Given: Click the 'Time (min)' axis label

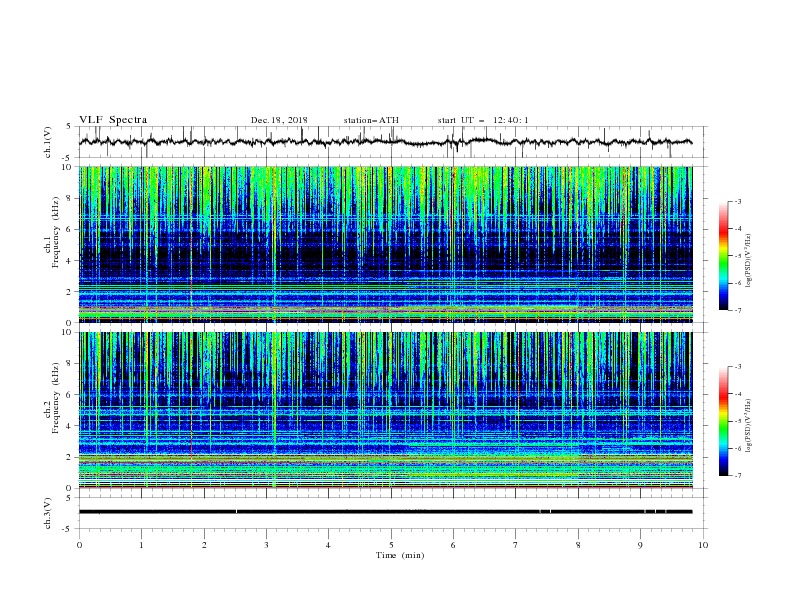Looking at the screenshot, I should (x=400, y=555).
